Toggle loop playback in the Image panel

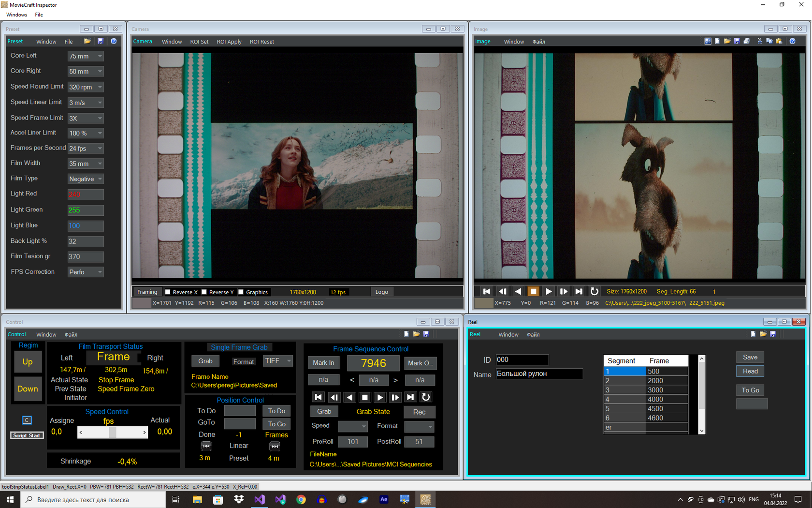click(x=594, y=291)
